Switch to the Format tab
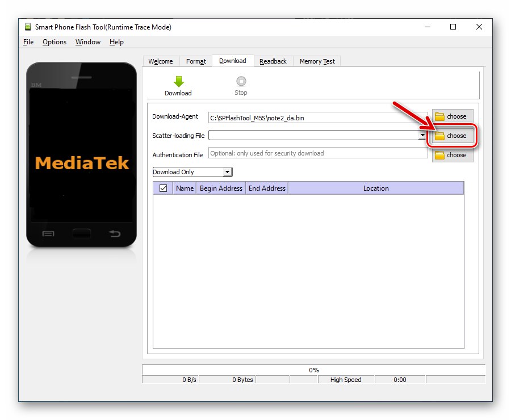Image resolution: width=511 pixels, height=420 pixels. [x=196, y=61]
